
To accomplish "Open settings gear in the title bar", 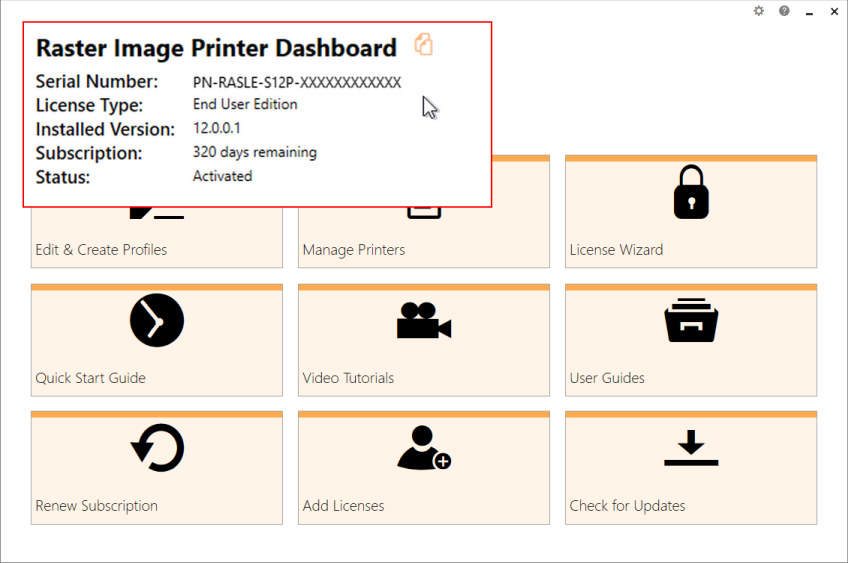I will tap(759, 11).
